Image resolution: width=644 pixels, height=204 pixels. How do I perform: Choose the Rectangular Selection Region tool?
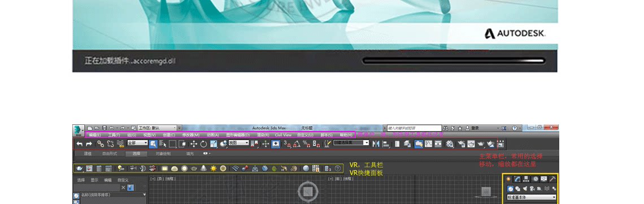click(x=173, y=144)
